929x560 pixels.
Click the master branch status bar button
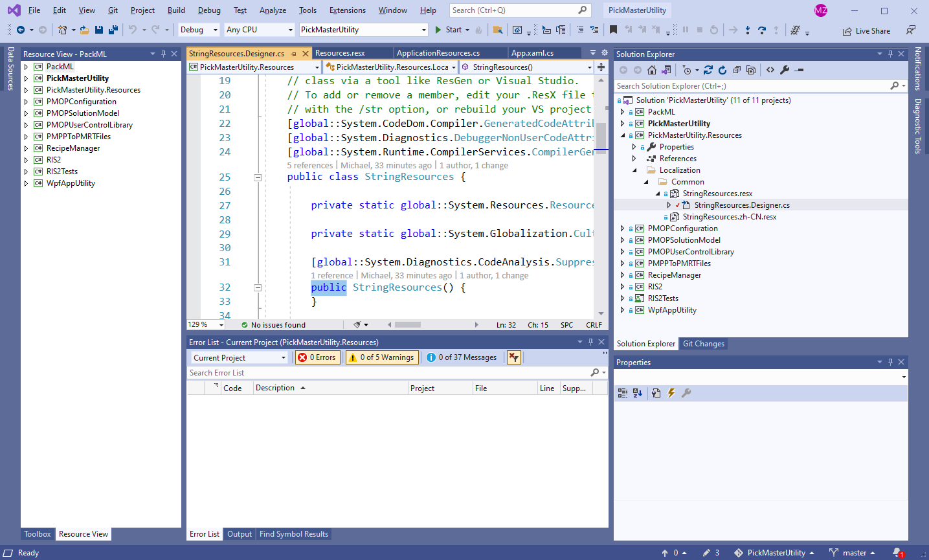pyautogui.click(x=852, y=553)
